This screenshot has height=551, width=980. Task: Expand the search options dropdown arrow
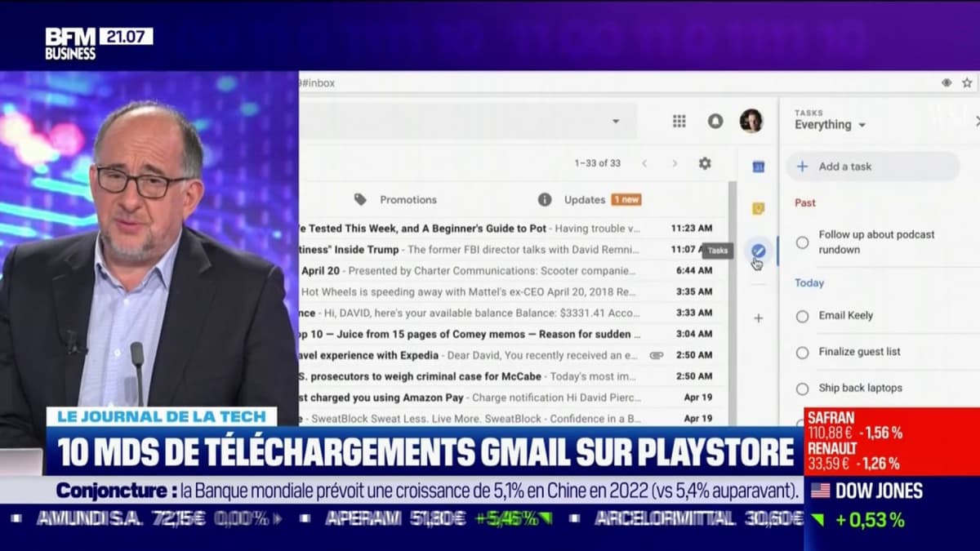tap(615, 122)
